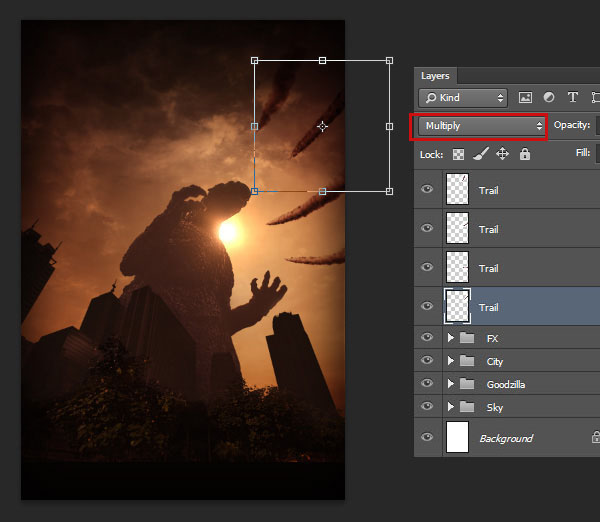The height and width of the screenshot is (522, 600).
Task: Click the FX group name
Action: coord(492,338)
